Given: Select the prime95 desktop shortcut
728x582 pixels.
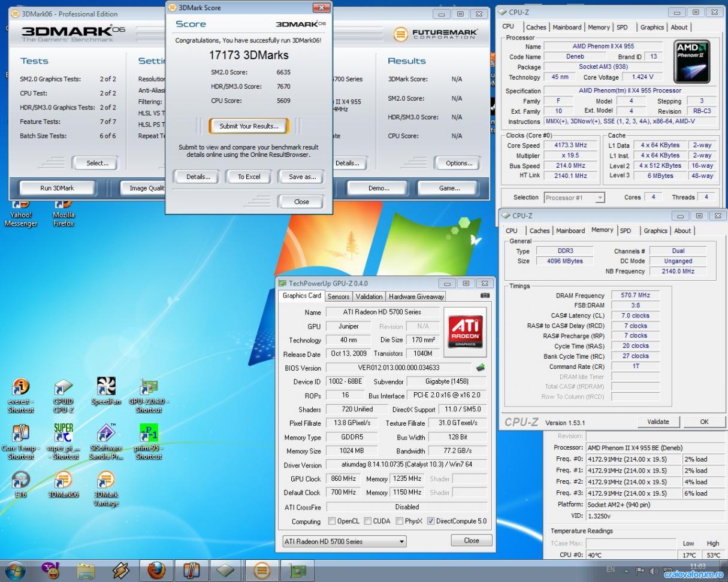Looking at the screenshot, I should (149, 442).
